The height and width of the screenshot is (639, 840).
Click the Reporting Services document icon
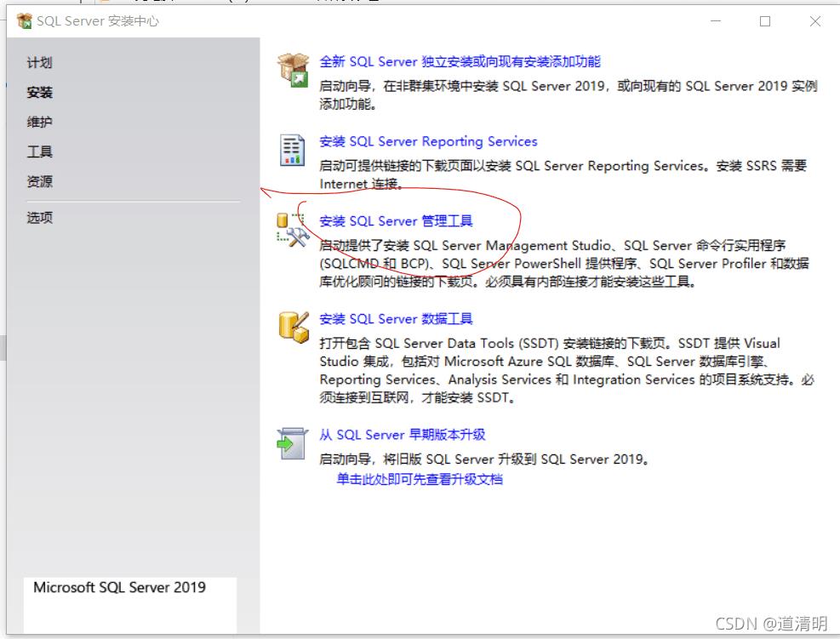click(x=293, y=150)
